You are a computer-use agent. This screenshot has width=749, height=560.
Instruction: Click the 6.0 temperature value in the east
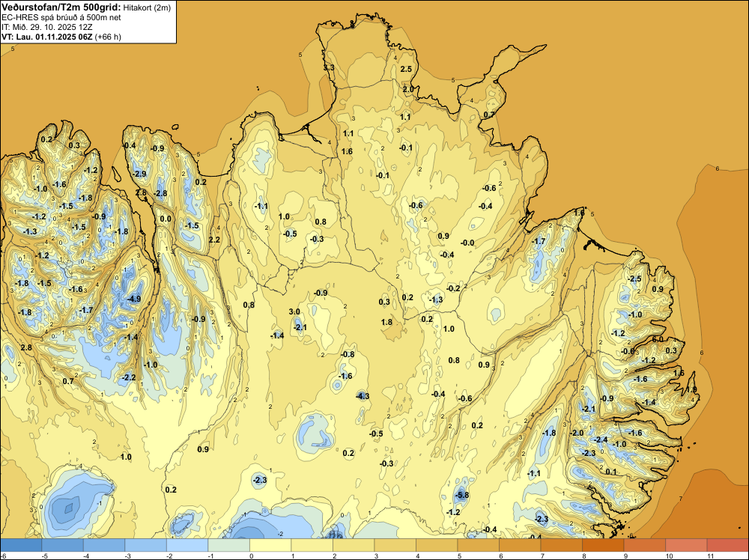[658, 339]
